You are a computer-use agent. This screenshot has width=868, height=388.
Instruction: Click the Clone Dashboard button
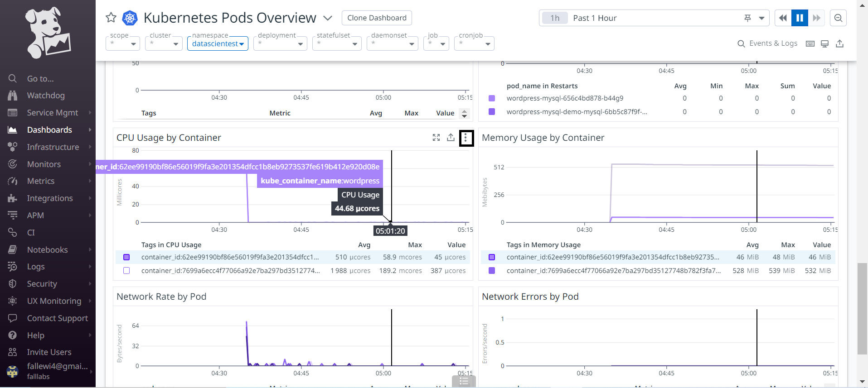tap(377, 18)
